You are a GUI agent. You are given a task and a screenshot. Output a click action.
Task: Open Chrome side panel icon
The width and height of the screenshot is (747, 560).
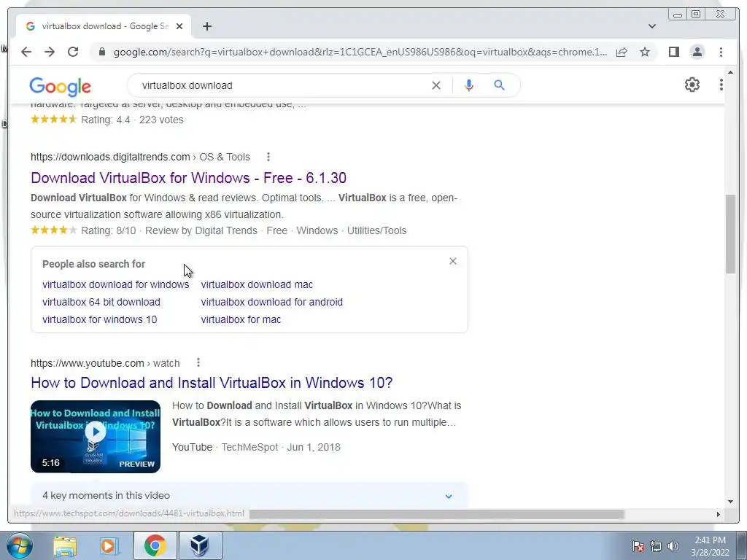[x=673, y=52]
